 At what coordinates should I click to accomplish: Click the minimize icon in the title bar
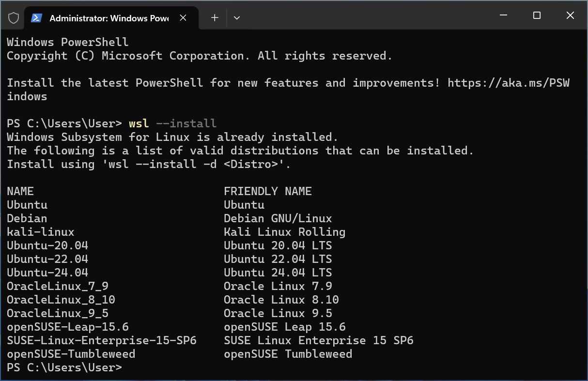coord(503,15)
